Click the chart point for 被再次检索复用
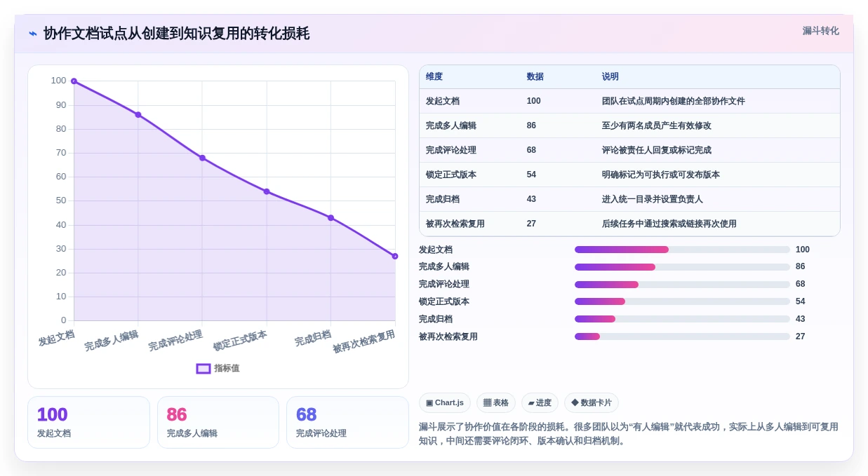The width and height of the screenshot is (868, 476). pyautogui.click(x=395, y=256)
